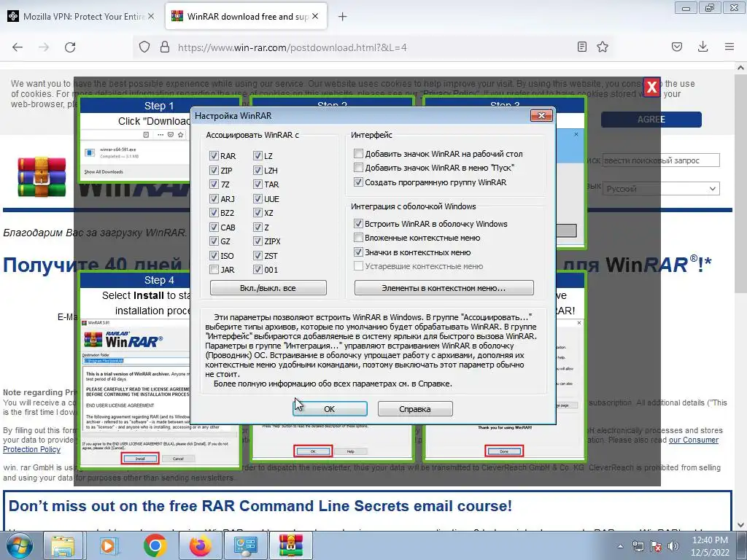Screen dimensions: 747x560
Task: Toggle RAR association checkbox
Action: coord(214,156)
